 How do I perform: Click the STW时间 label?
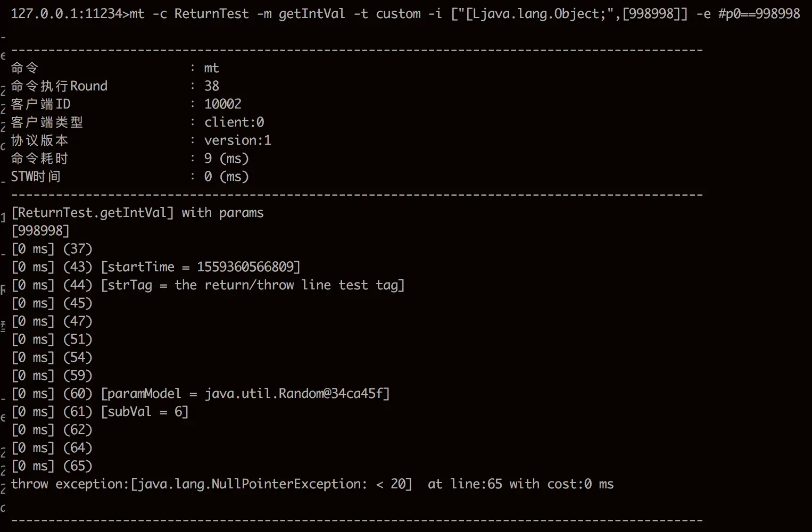click(x=36, y=176)
